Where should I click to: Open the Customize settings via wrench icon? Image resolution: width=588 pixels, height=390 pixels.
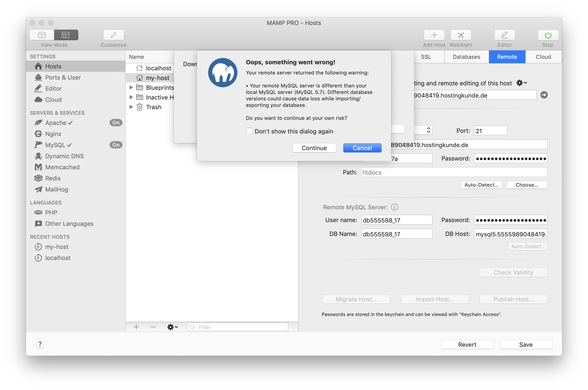(x=113, y=35)
